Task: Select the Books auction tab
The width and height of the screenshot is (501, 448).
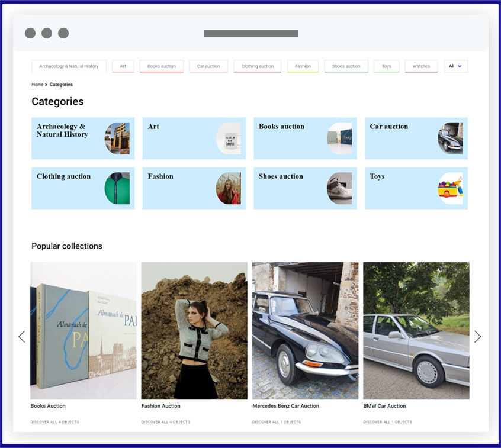Action: click(161, 66)
